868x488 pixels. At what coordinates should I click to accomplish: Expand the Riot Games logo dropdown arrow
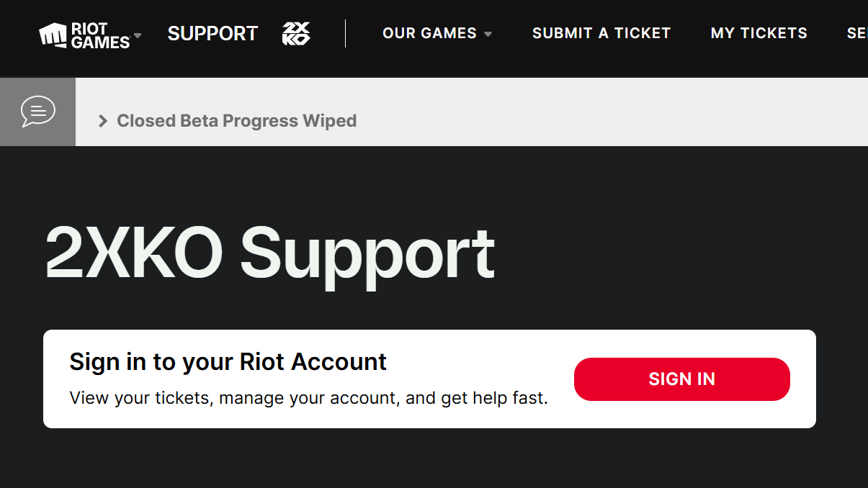pyautogui.click(x=138, y=35)
